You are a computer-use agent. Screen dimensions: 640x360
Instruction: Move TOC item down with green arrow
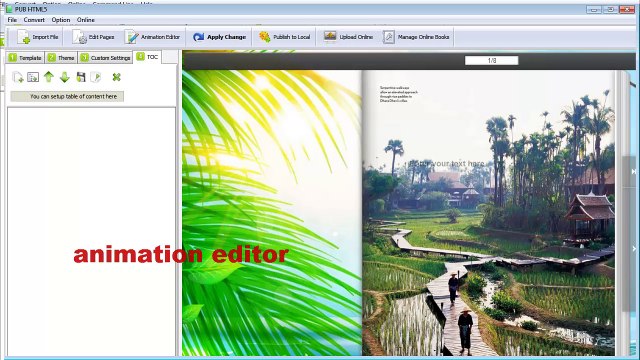tap(64, 77)
